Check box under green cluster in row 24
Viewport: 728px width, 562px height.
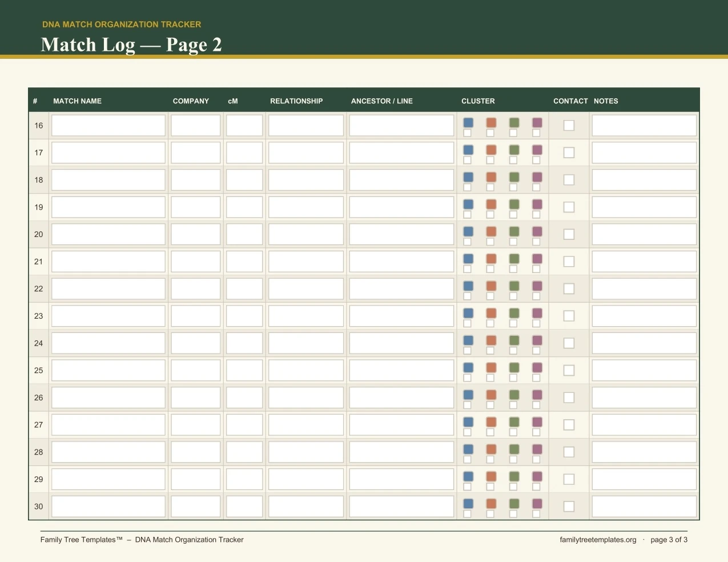point(513,351)
